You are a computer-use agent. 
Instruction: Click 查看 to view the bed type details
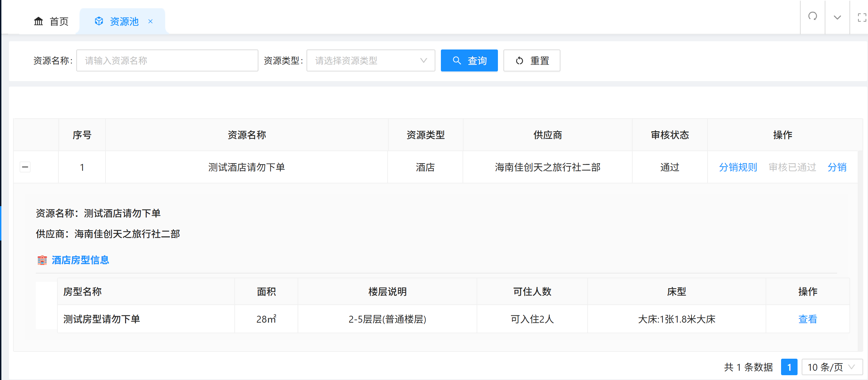pyautogui.click(x=808, y=319)
